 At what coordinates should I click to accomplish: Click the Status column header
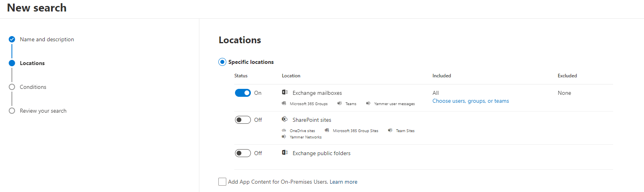coord(241,76)
